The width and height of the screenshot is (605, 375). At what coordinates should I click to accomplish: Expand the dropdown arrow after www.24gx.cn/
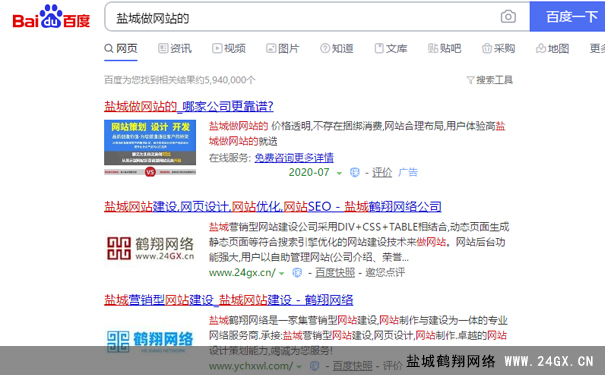point(282,274)
